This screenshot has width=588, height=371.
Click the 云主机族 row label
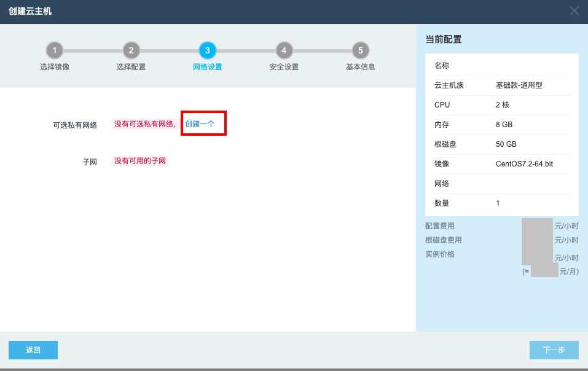[x=449, y=85]
